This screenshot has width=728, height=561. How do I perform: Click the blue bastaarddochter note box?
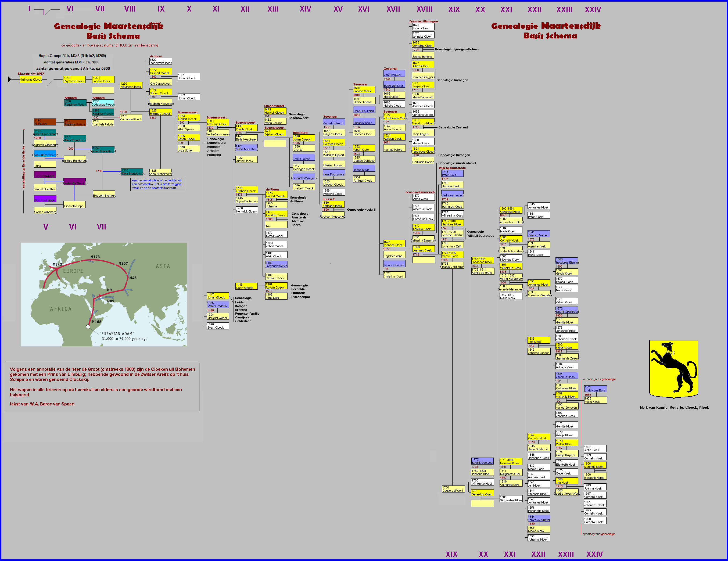click(158, 184)
